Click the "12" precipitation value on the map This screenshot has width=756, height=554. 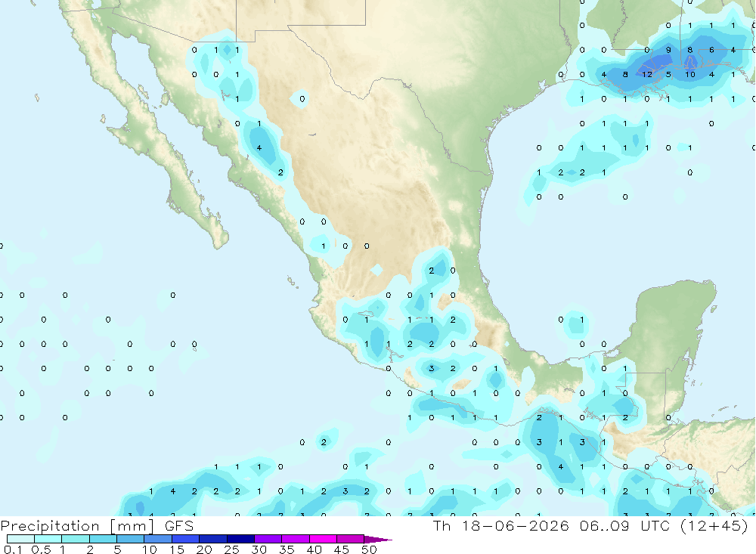click(x=647, y=75)
